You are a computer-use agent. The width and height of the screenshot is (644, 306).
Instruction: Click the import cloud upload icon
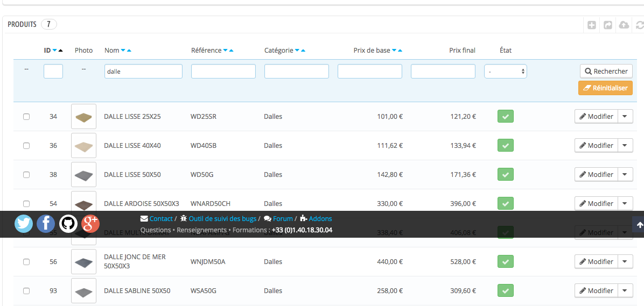624,25
